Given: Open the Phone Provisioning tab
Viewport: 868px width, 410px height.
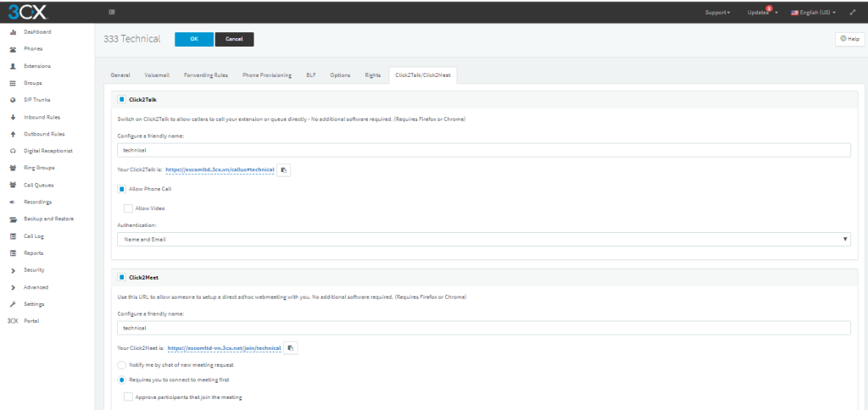Looking at the screenshot, I should (267, 75).
